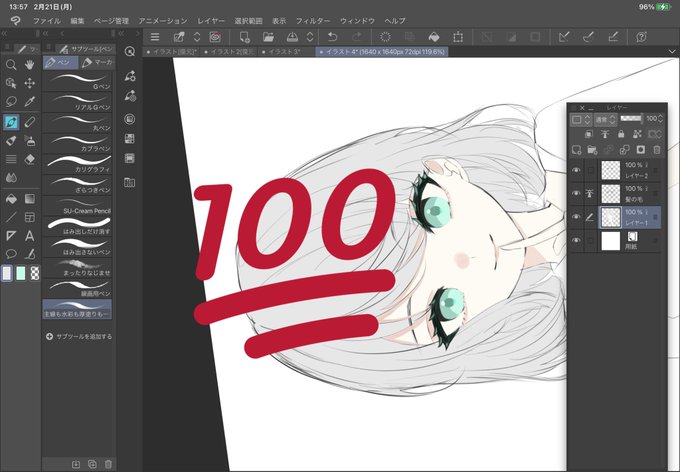680x472 pixels.
Task: Select the Pencil tool
Action: [29, 122]
